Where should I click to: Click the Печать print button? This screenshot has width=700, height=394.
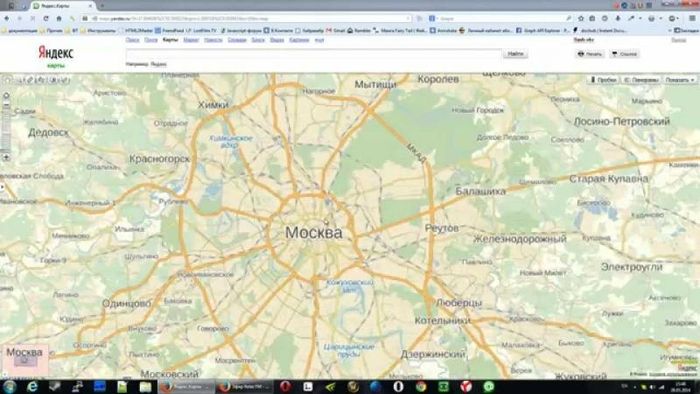click(590, 54)
